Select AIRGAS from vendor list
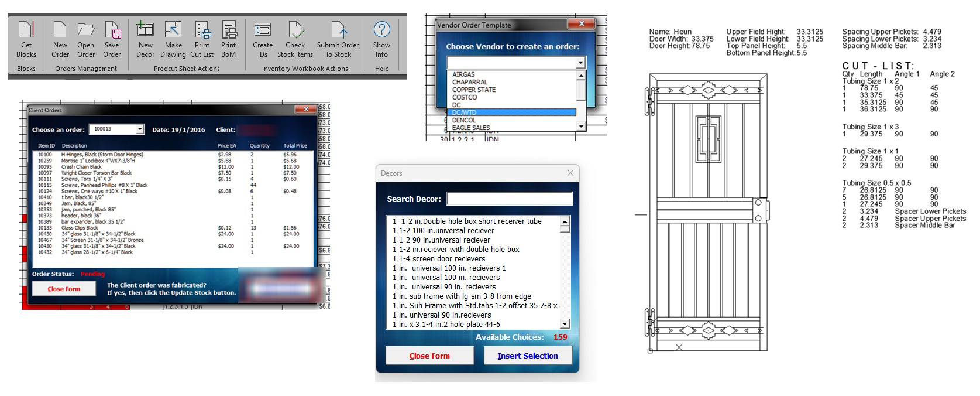The width and height of the screenshot is (980, 396). pos(511,74)
